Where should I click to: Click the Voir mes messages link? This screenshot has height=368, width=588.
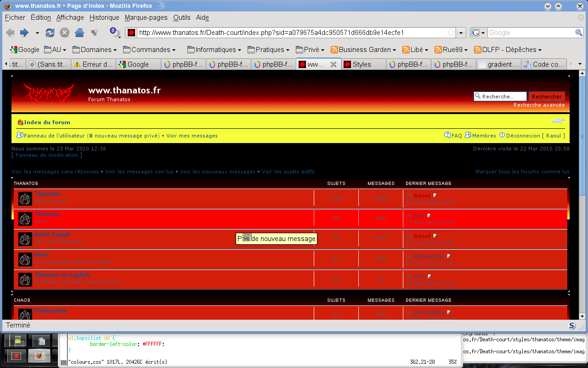pyautogui.click(x=192, y=136)
